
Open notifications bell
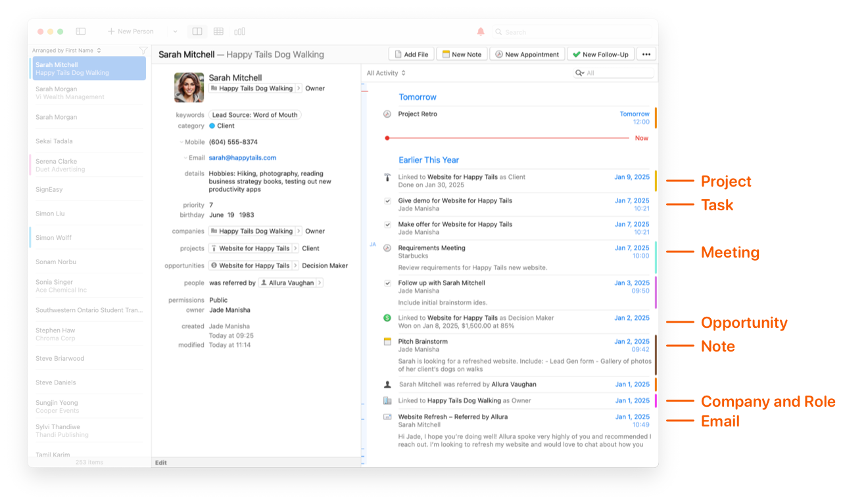481,32
